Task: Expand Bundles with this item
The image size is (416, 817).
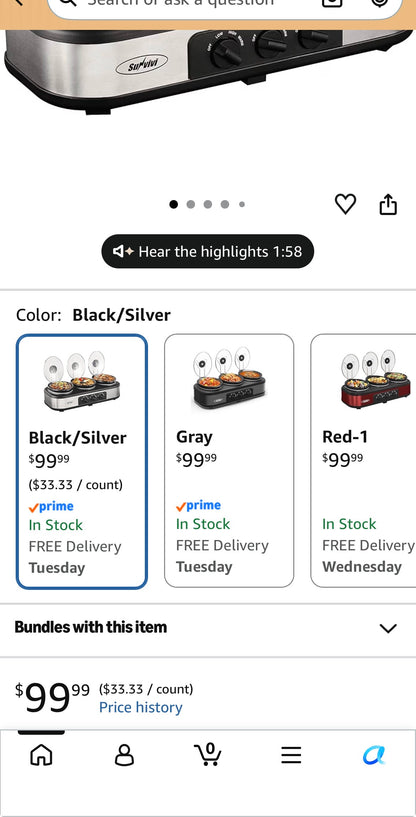Action: click(208, 627)
